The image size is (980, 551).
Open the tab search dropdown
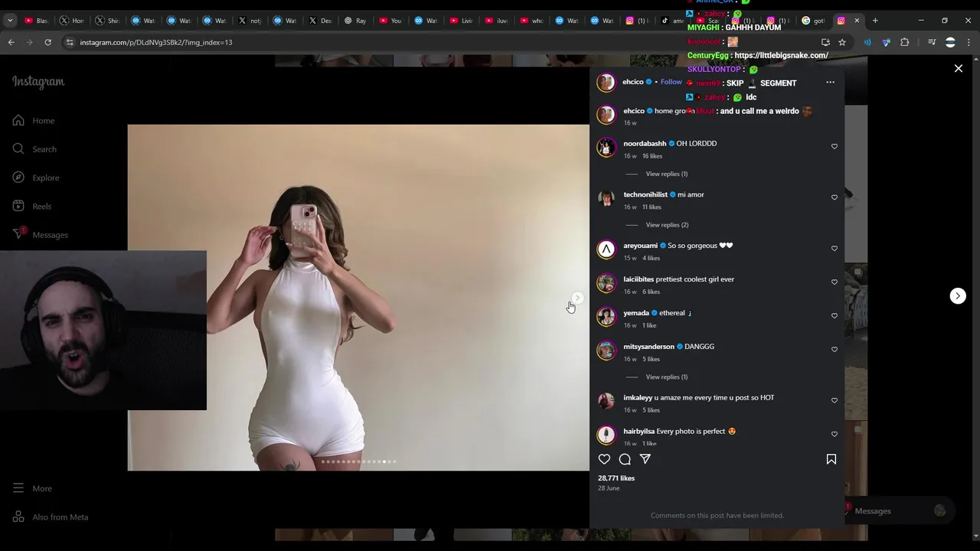tap(10, 21)
